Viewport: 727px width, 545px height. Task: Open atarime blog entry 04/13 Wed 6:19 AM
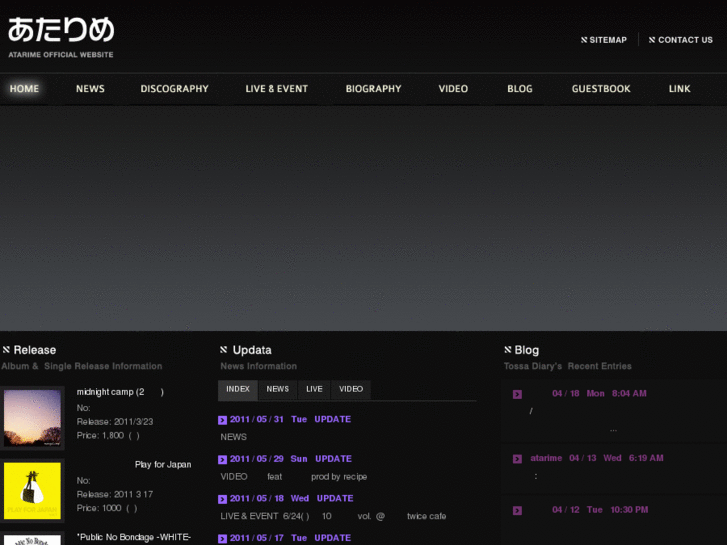click(x=597, y=458)
